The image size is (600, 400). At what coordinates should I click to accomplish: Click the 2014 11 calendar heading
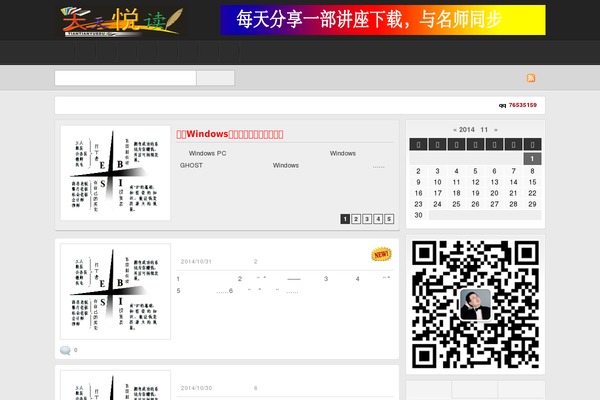pos(473,130)
